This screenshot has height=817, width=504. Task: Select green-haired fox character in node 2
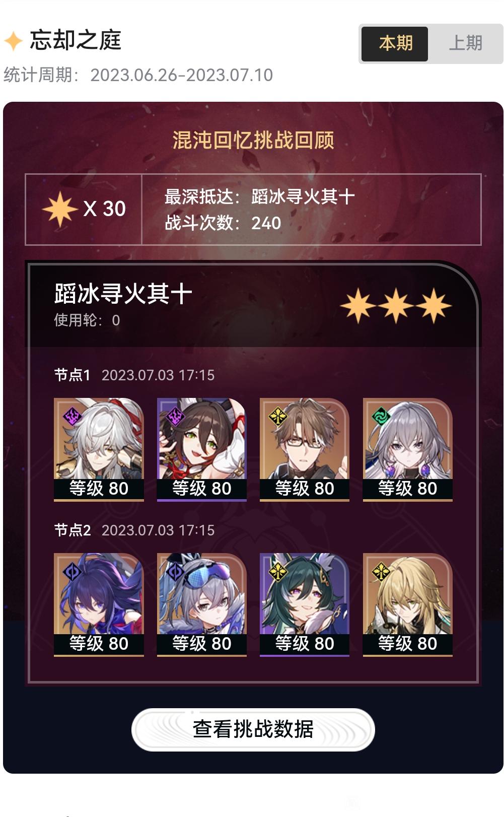(x=305, y=604)
